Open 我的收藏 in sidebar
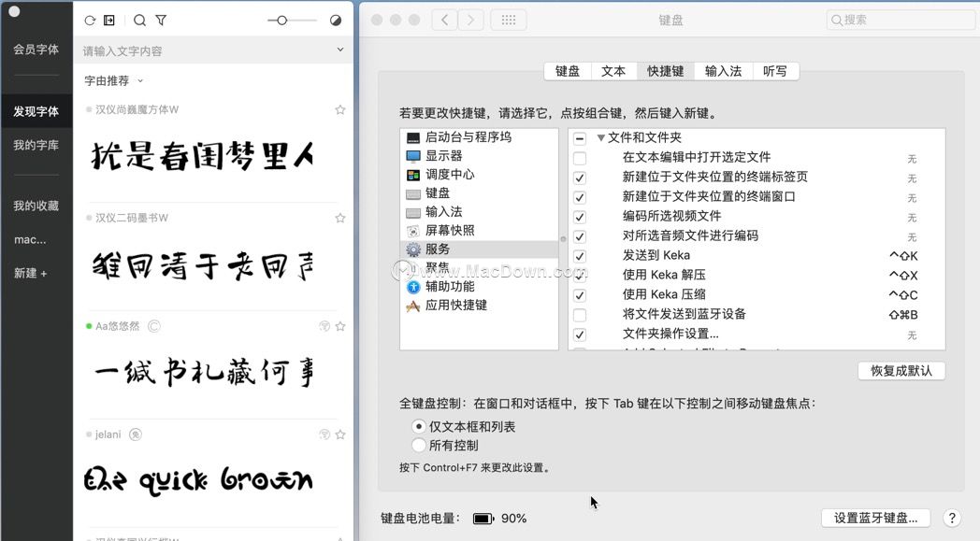The image size is (980, 541). [36, 206]
